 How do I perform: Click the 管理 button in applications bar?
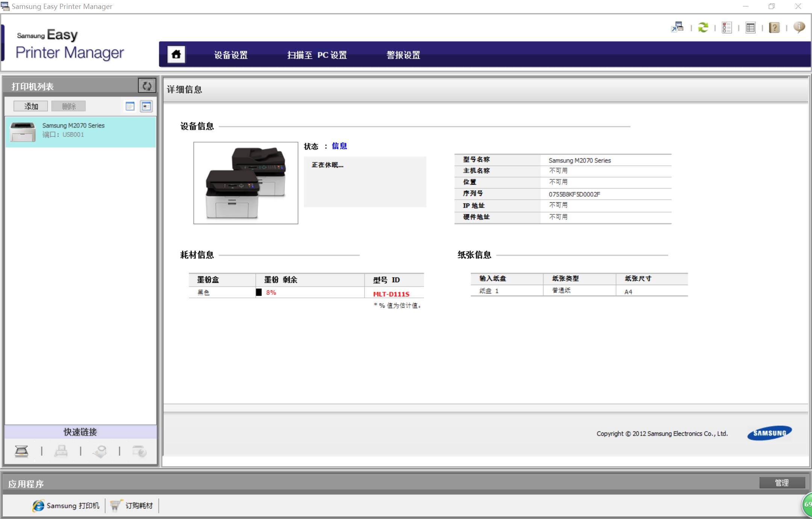[782, 483]
